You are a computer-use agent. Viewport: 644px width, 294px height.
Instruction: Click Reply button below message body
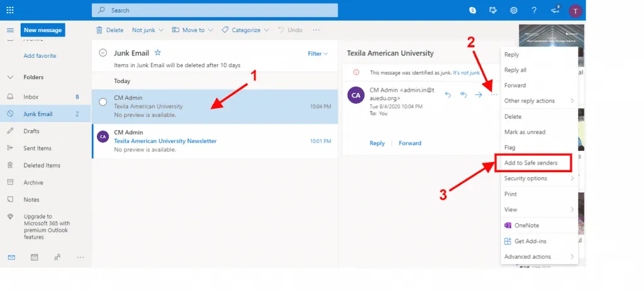tap(377, 143)
